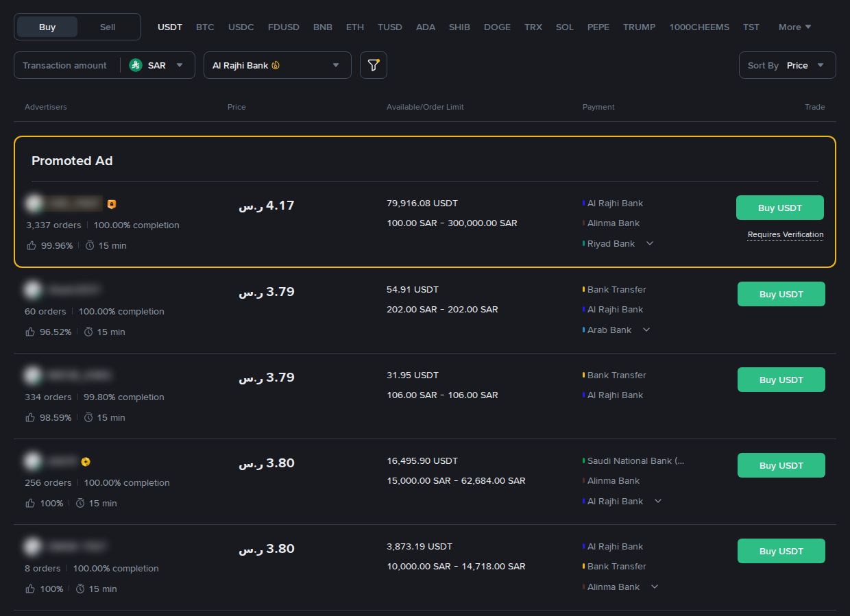Click the 15,000.00 SAR - 62,684.00 SAR limit

coord(456,480)
